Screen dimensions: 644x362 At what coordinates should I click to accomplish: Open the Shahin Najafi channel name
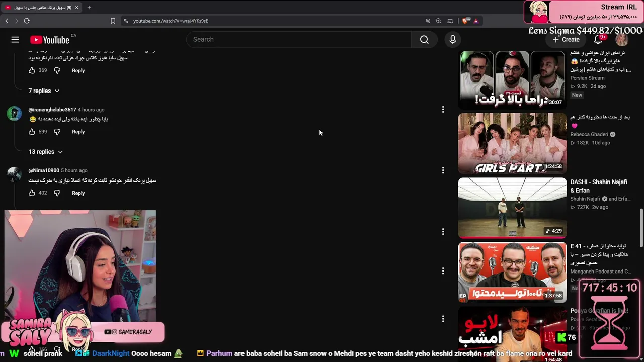point(585,199)
